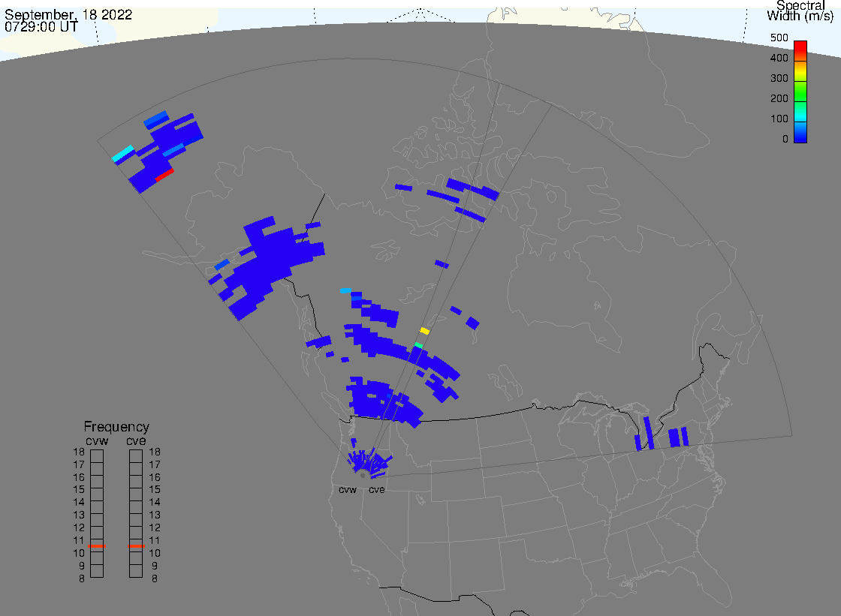Click the 200 label on color scale
This screenshot has height=616, width=841.
(779, 98)
